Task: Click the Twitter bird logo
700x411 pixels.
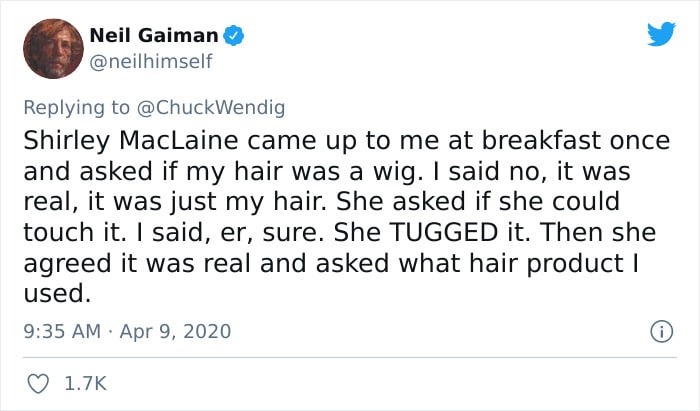Action: click(661, 34)
